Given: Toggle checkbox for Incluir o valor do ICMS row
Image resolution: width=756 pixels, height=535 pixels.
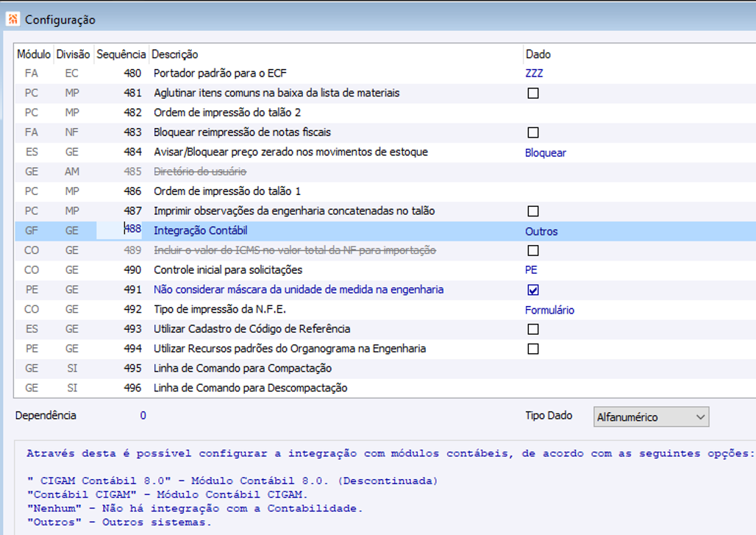Looking at the screenshot, I should pyautogui.click(x=532, y=251).
